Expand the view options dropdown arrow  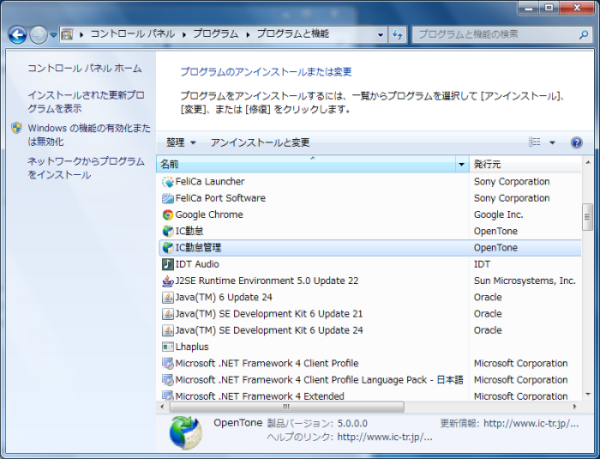tap(552, 143)
